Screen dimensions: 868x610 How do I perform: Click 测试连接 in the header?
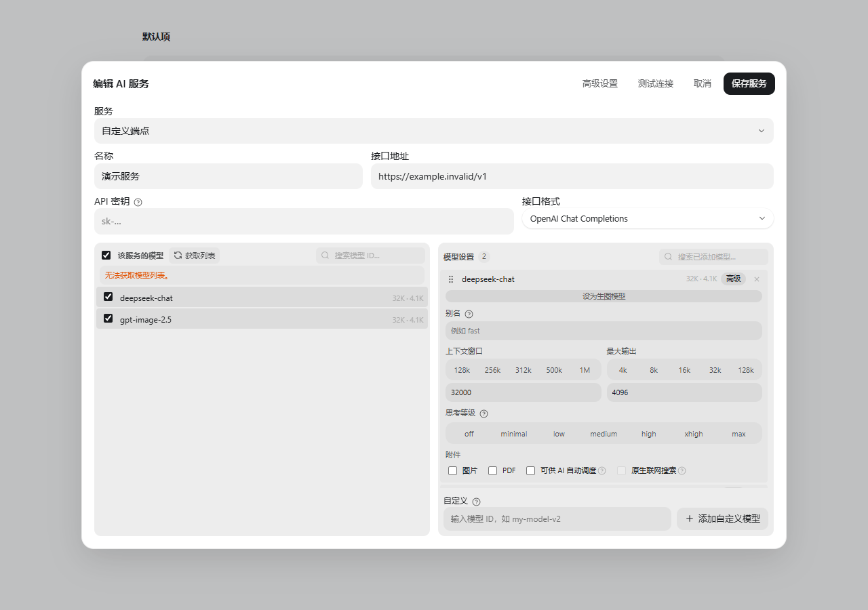pos(656,83)
